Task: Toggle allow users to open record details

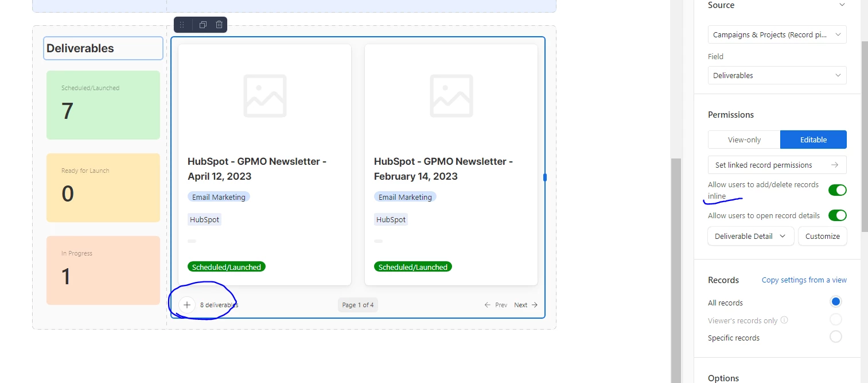Action: (837, 215)
